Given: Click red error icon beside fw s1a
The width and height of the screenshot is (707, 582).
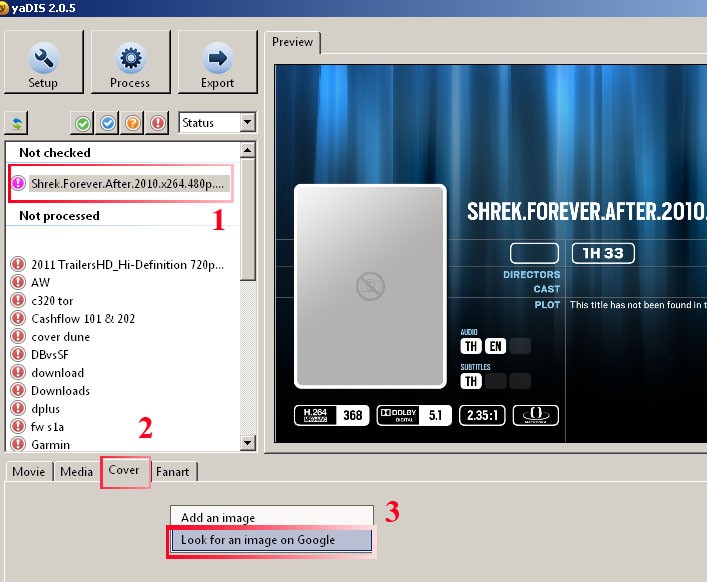Looking at the screenshot, I should tap(18, 426).
